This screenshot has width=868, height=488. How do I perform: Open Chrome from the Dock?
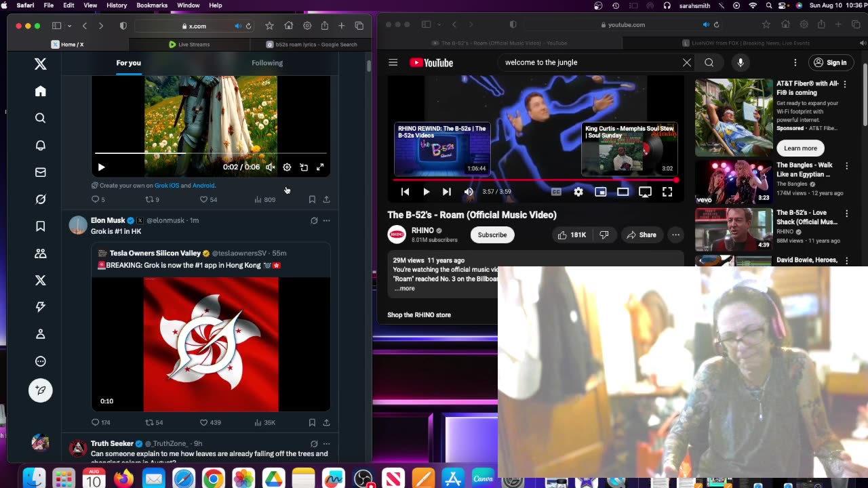click(213, 479)
